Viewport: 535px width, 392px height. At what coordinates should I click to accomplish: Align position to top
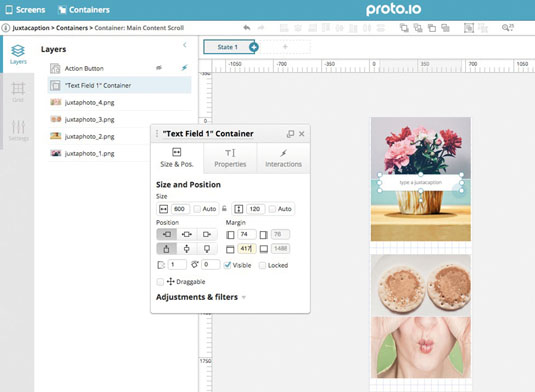167,249
